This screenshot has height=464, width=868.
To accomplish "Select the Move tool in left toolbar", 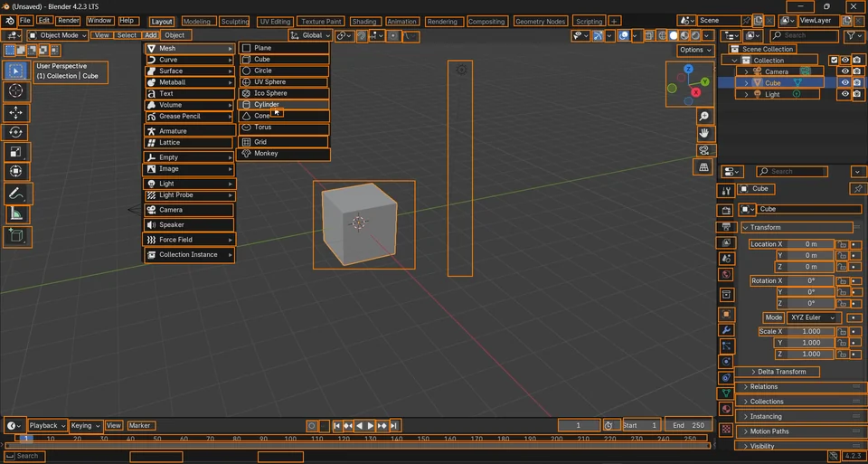I will pos(16,112).
